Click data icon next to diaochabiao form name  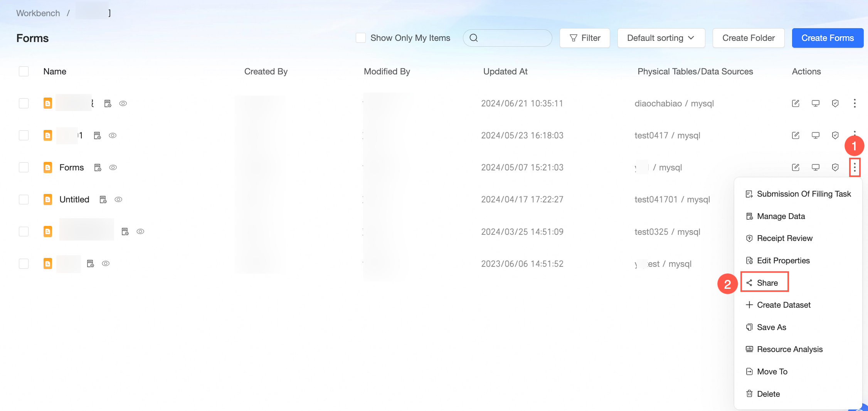point(108,103)
